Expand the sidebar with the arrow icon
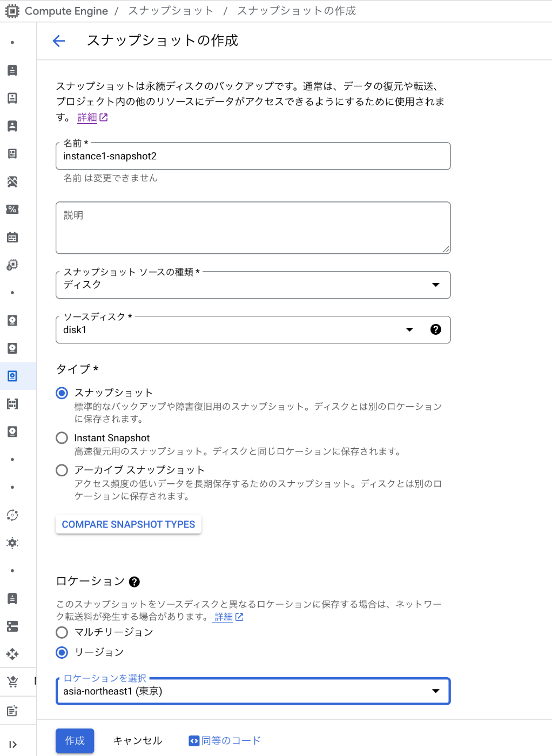 12,744
